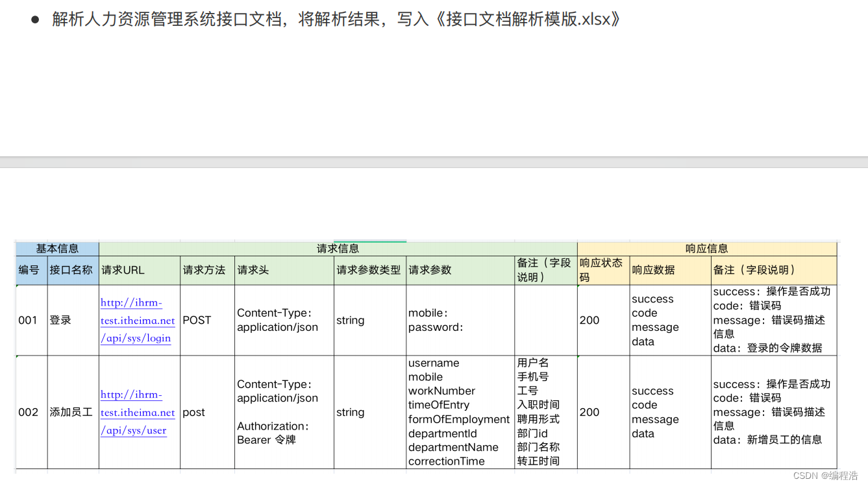Select the 200 status cell in row 001
This screenshot has width=868, height=486.
click(x=603, y=320)
